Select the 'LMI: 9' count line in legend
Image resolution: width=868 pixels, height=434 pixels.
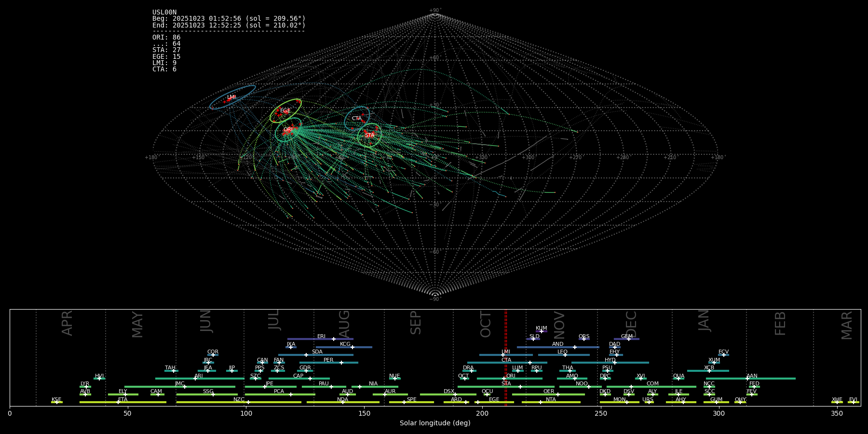(x=164, y=63)
